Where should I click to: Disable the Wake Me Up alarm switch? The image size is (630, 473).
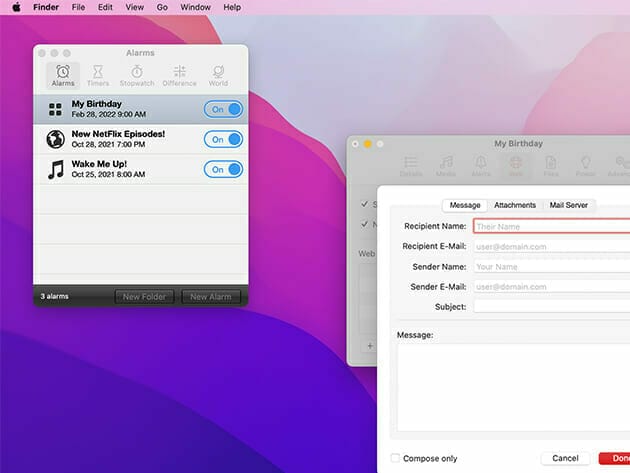224,170
